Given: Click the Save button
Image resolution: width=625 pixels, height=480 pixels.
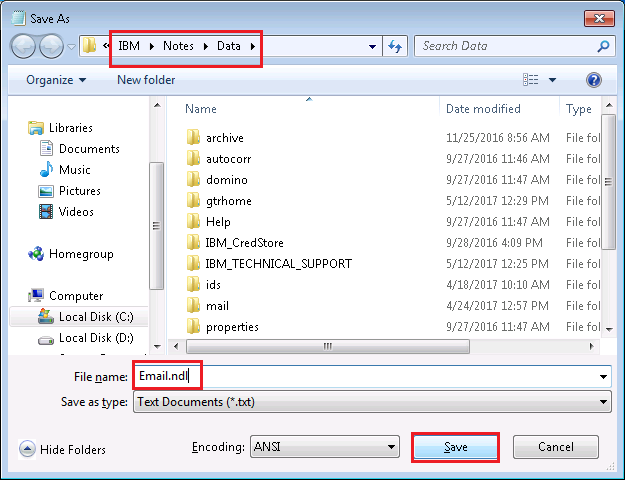Looking at the screenshot, I should (x=456, y=447).
